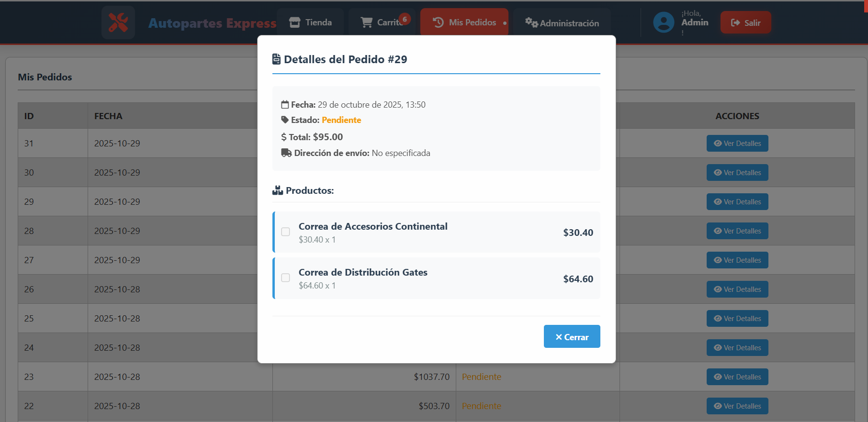Click the tag icon next to Estado
Screen dimensions: 868x422
[x=285, y=120]
